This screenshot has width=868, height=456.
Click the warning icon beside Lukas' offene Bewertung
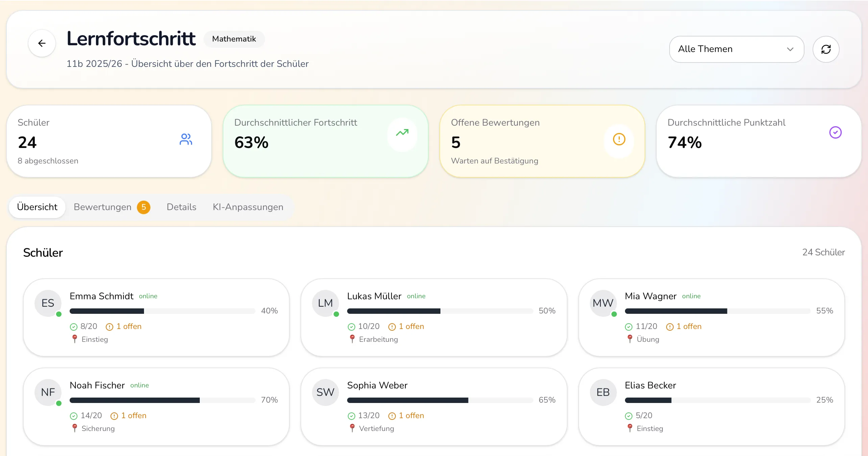[x=392, y=326]
